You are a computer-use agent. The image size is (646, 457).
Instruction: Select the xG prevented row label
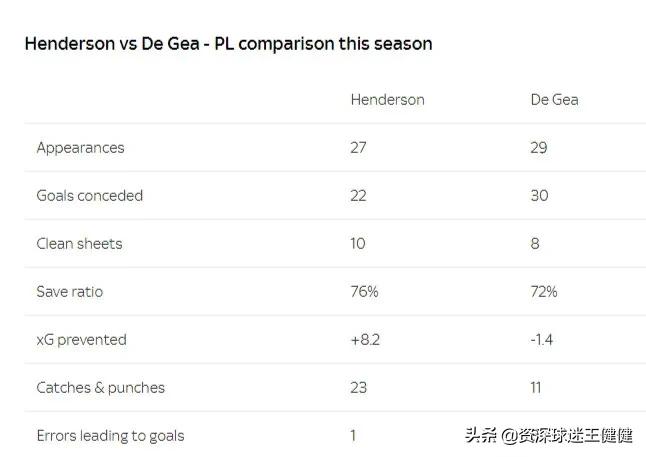[x=82, y=340]
